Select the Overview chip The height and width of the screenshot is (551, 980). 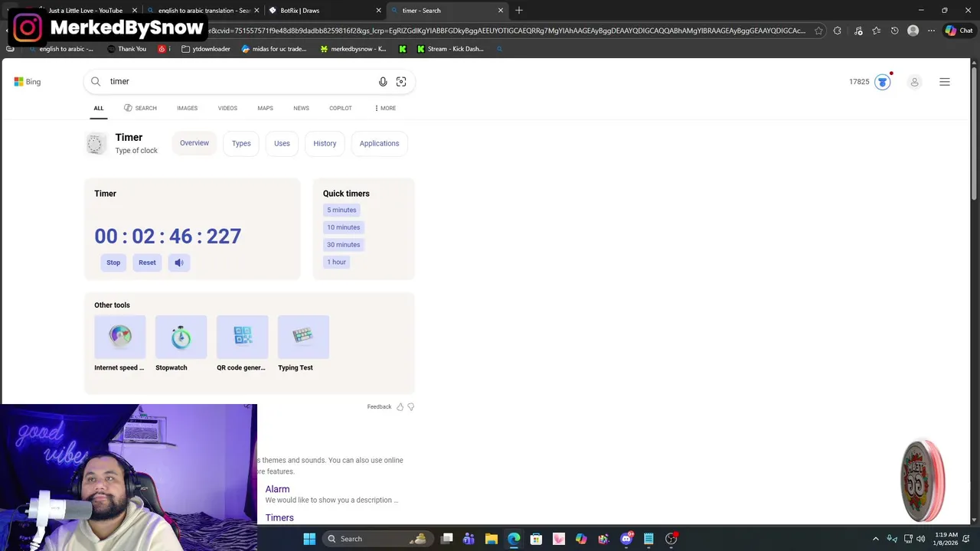(x=194, y=143)
